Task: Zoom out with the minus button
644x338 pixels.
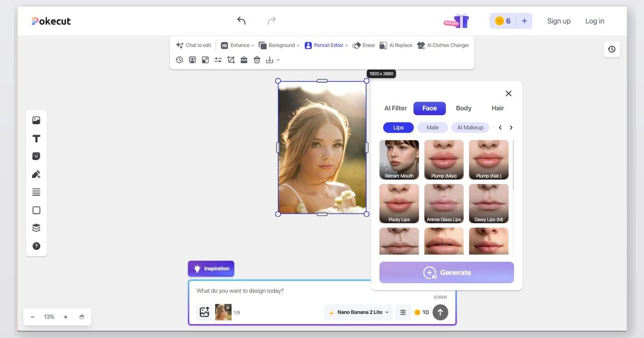Action: click(33, 317)
